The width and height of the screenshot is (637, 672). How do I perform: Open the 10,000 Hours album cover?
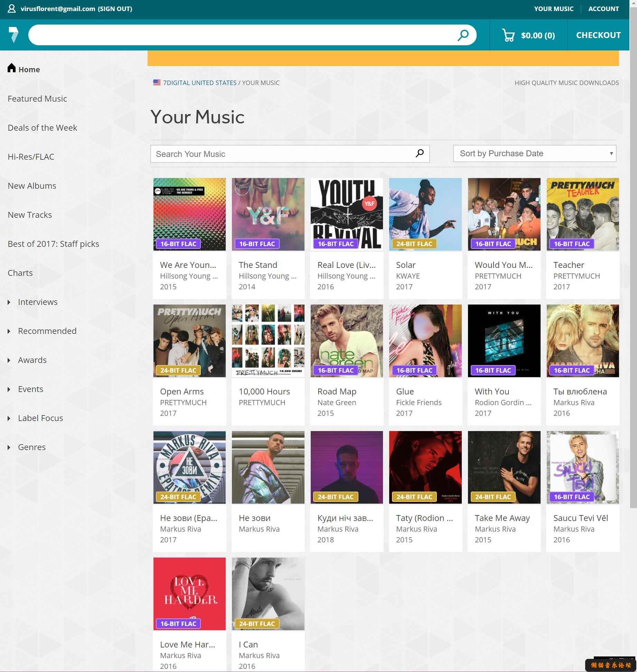(268, 341)
